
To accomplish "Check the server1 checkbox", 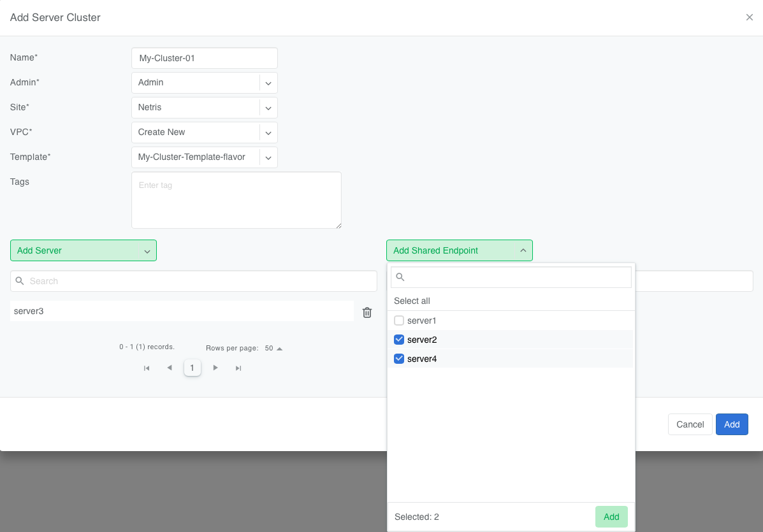I will click(x=399, y=320).
